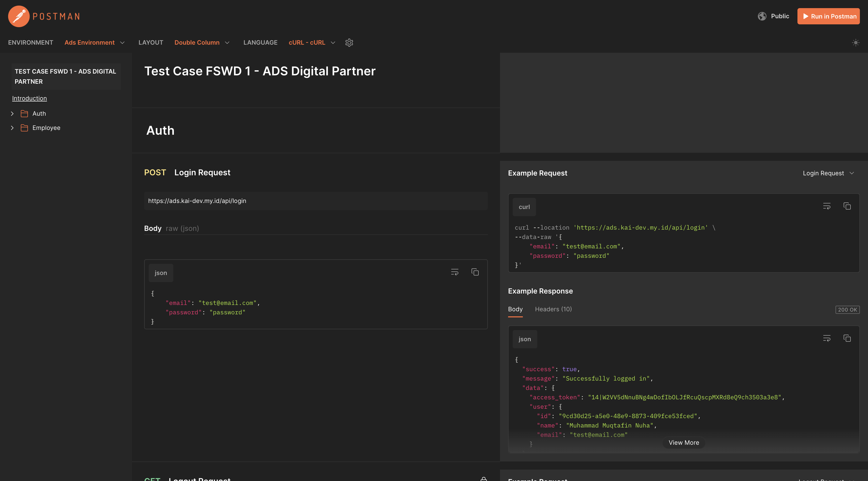Click the Example Response heading
868x481 pixels.
540,291
